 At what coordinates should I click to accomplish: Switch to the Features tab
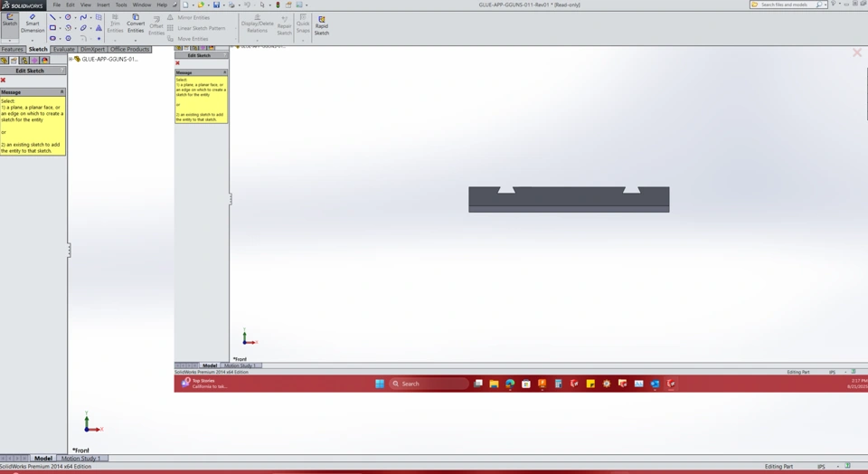click(12, 49)
